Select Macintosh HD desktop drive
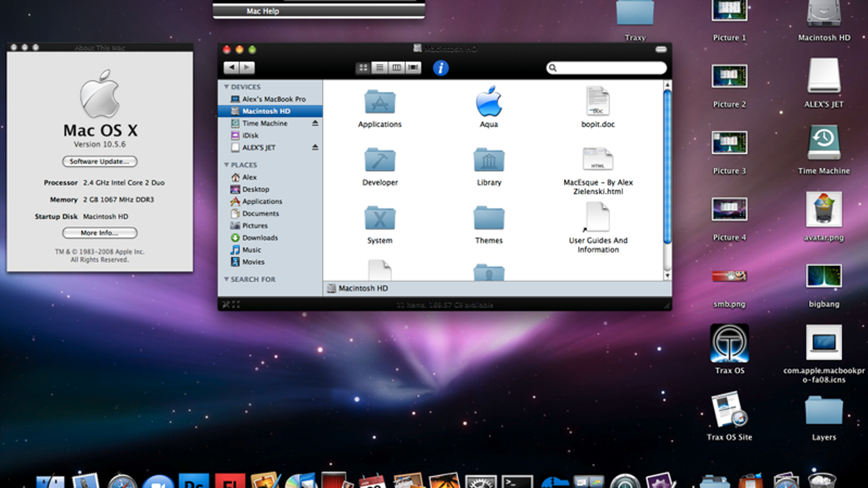 pyautogui.click(x=824, y=22)
